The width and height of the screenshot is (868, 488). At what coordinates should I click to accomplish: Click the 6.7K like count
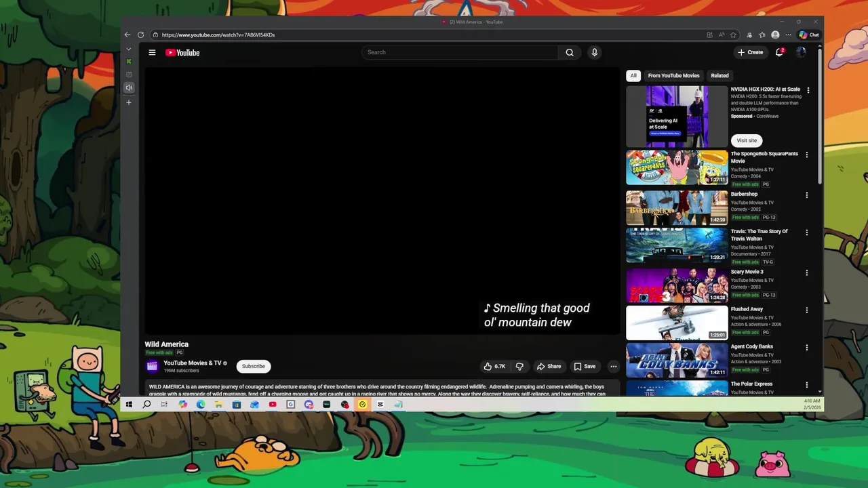tap(500, 366)
